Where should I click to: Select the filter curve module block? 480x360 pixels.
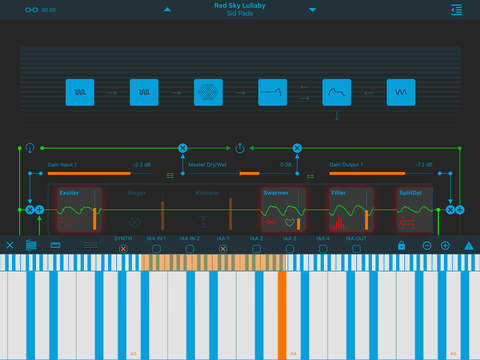[x=337, y=92]
